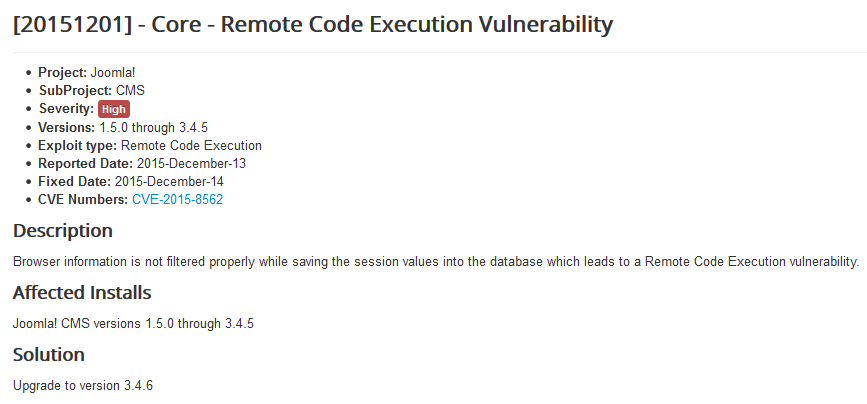Screen dimensions: 867x404
Task: Click the Remote Code Execution Vulnerability page title
Action: pos(313,25)
